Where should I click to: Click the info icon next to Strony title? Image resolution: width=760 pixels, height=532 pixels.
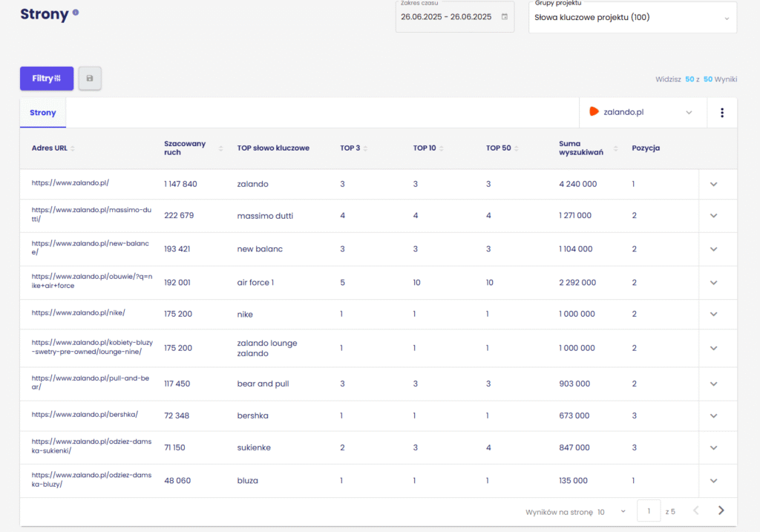click(x=76, y=13)
